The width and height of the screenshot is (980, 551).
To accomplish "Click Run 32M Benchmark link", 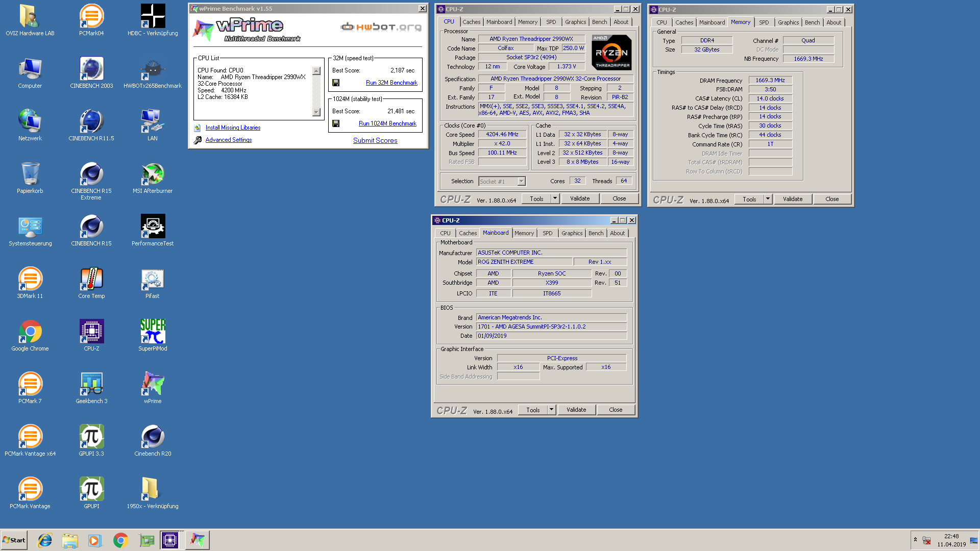I will (x=391, y=83).
